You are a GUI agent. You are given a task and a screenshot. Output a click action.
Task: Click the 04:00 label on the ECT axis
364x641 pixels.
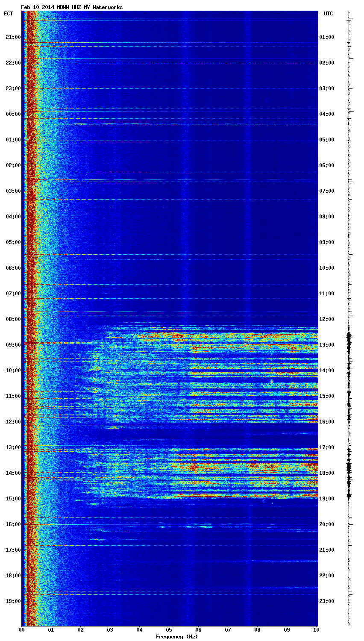pos(13,217)
